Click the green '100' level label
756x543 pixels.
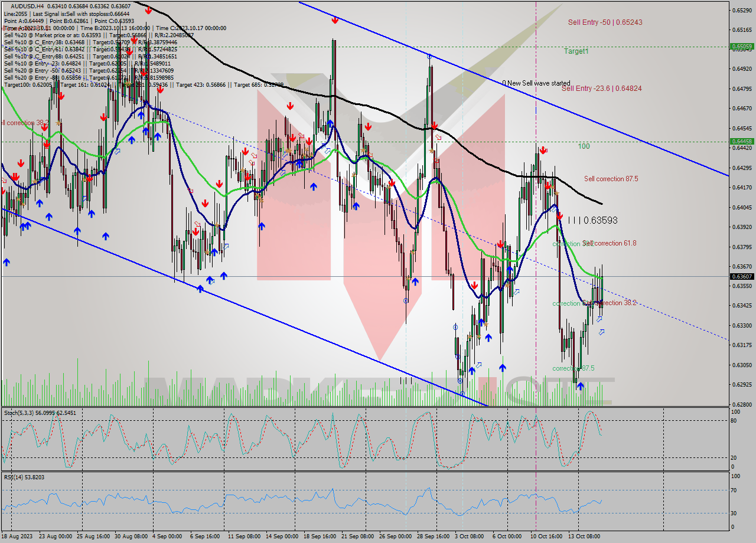[x=584, y=146]
